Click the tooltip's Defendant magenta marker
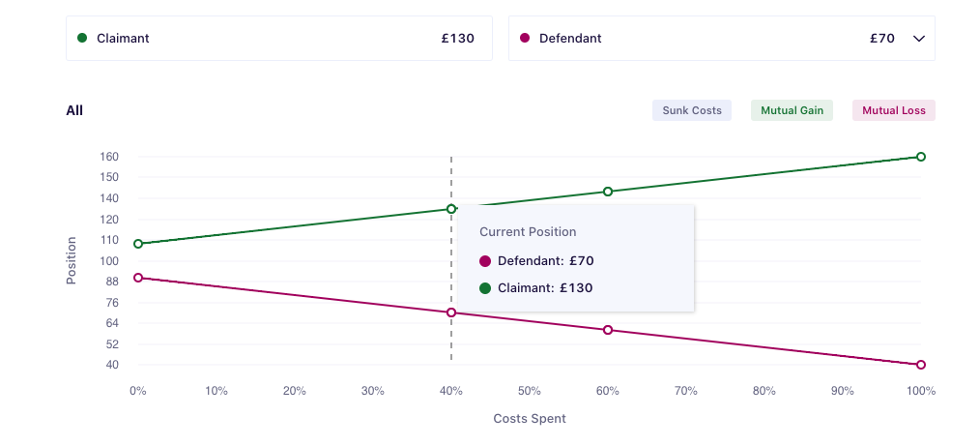Image resolution: width=980 pixels, height=446 pixels. [485, 261]
